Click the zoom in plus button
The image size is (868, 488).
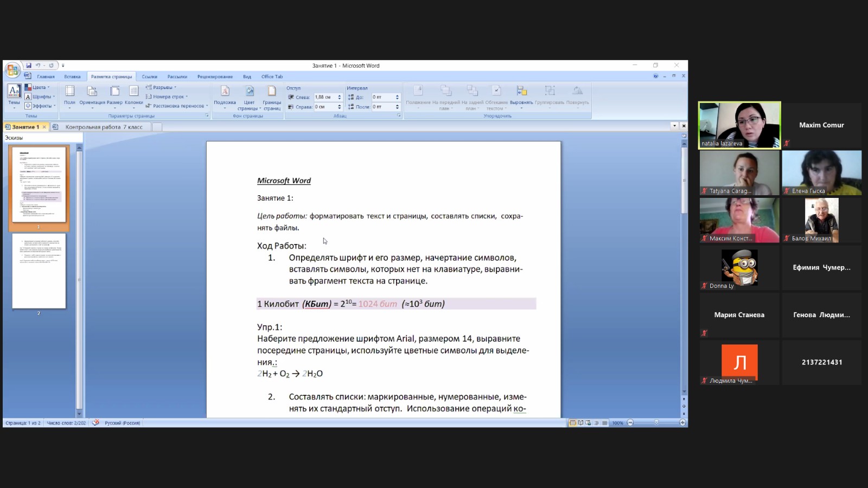[682, 423]
